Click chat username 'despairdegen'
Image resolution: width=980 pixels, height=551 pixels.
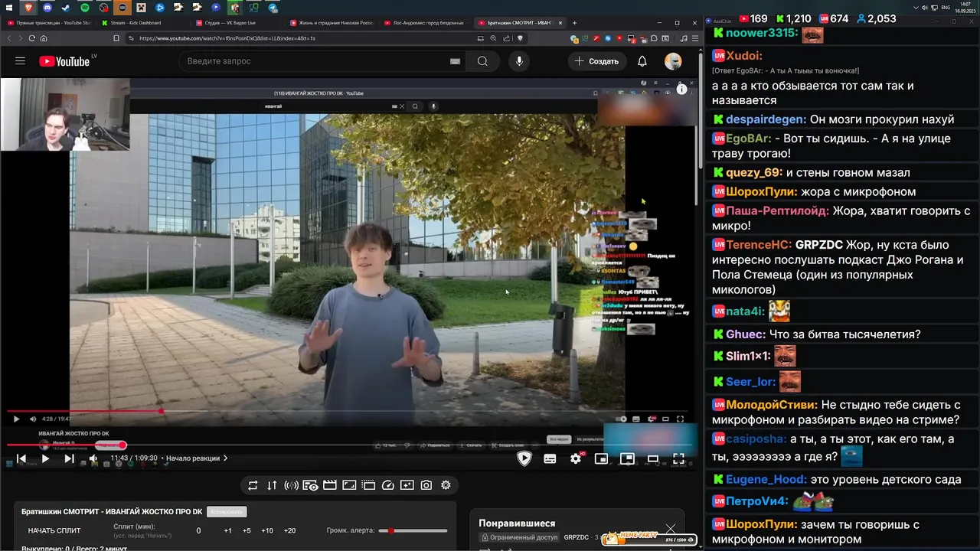[x=765, y=119]
